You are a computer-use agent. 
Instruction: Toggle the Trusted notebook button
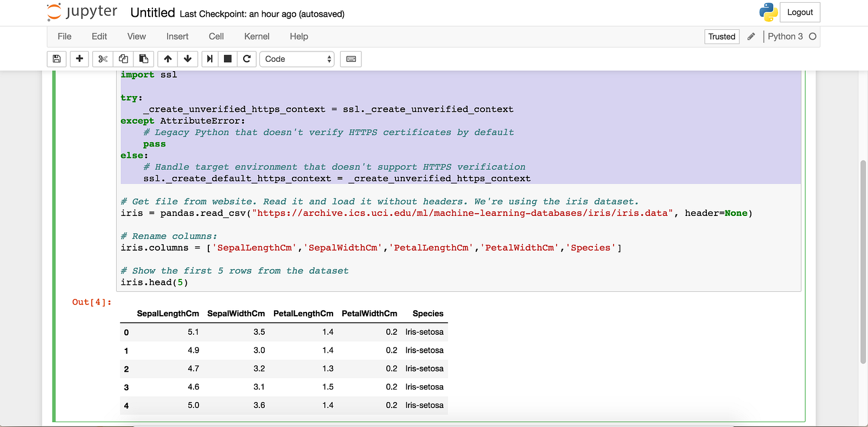pos(722,36)
